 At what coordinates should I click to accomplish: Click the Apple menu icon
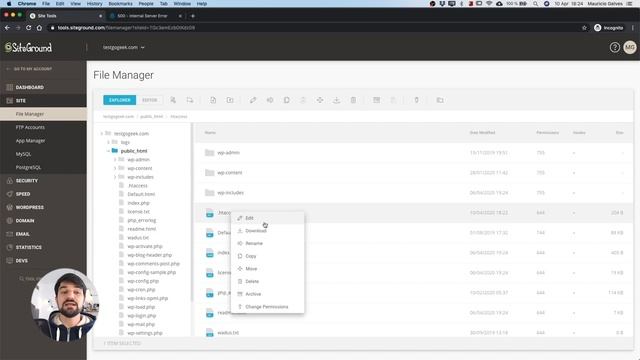[9, 4]
